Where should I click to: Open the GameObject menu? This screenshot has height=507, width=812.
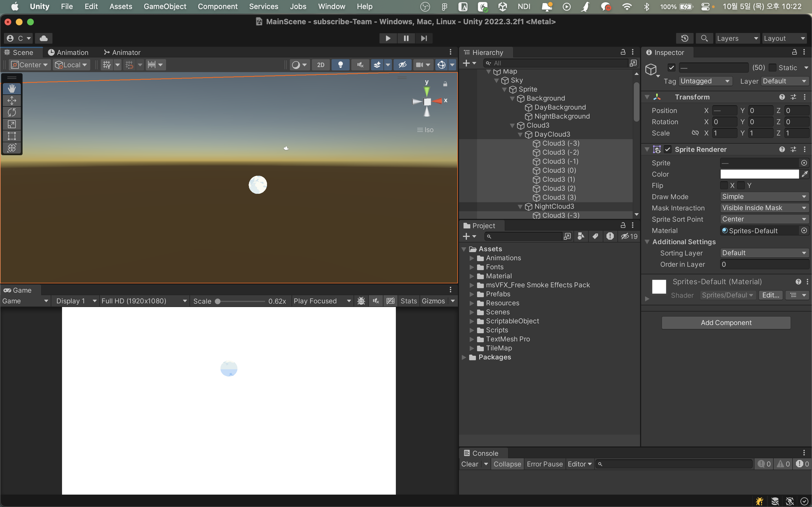[x=165, y=6]
